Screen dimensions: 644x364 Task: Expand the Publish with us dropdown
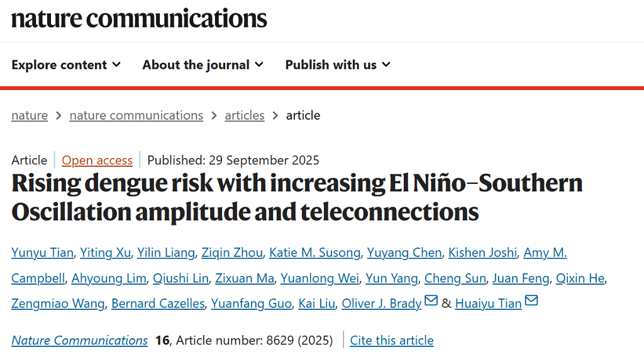click(338, 65)
